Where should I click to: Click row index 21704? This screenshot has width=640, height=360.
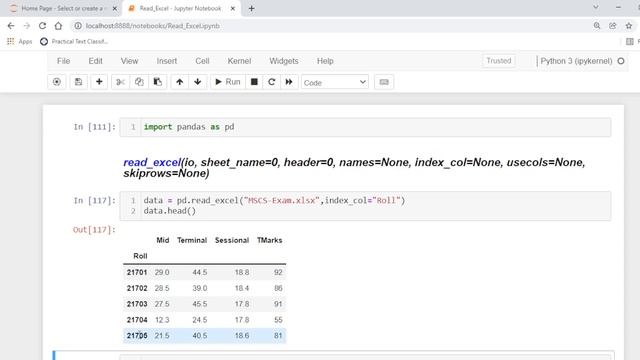pos(137,320)
